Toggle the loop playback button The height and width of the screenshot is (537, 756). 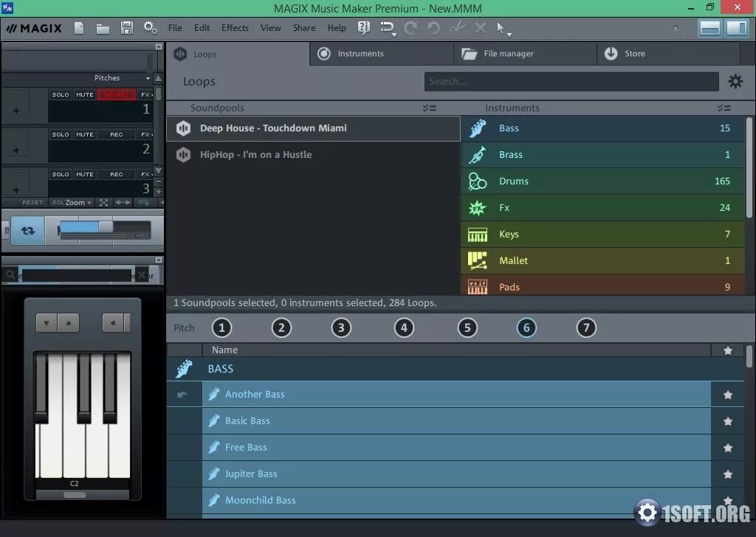point(27,231)
